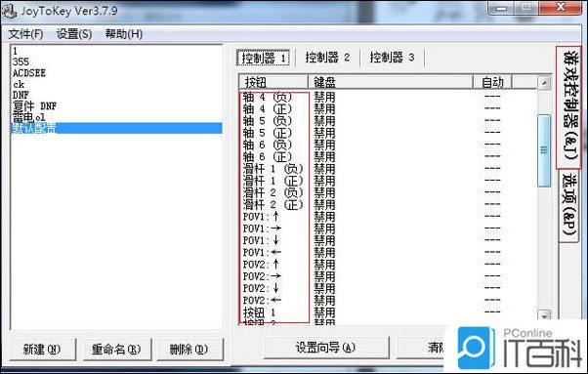The width and height of the screenshot is (588, 374).
Task: Click the scroll-down arrow of button list
Action: pos(544,314)
